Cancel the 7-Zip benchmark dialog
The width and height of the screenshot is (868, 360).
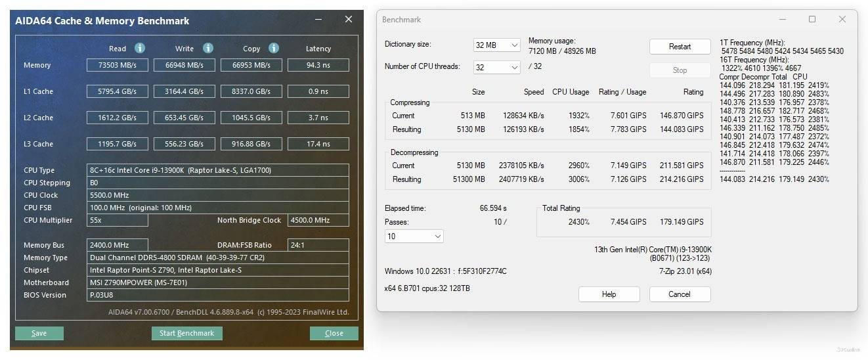680,294
